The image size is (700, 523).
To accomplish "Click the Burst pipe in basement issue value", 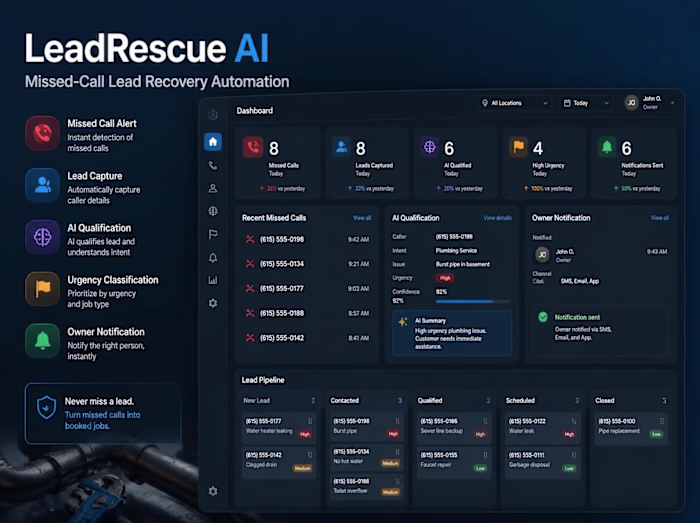I will coord(462,264).
